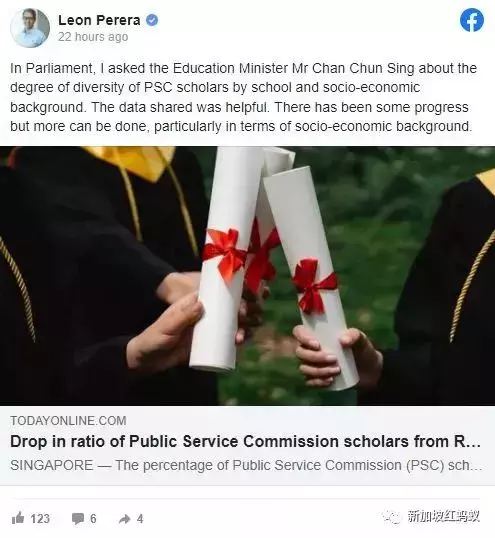Viewport: 495px width, 538px height.
Task: Open the TODAYONLINE.COM source link
Action: click(x=68, y=421)
